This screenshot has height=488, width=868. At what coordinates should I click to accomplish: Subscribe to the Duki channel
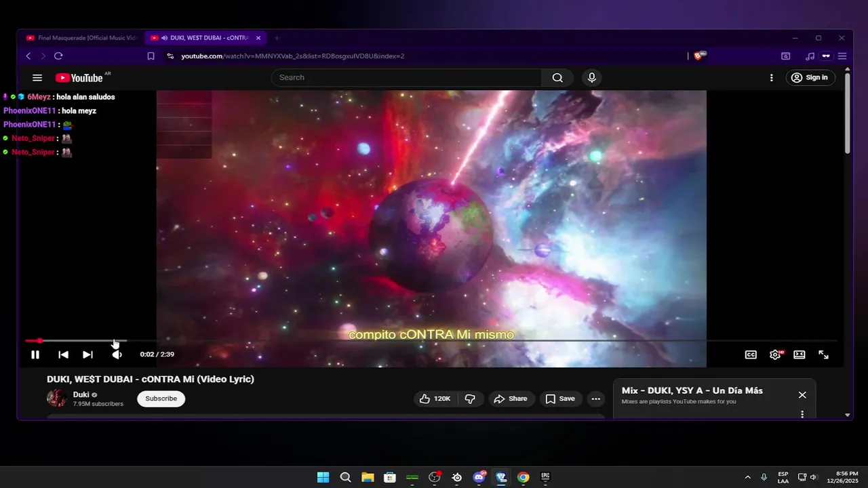[x=161, y=399]
